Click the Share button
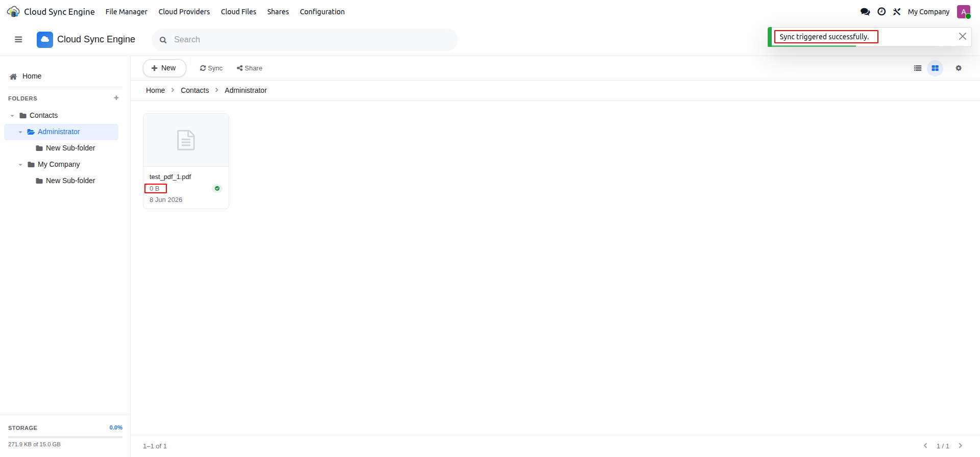 coord(250,68)
